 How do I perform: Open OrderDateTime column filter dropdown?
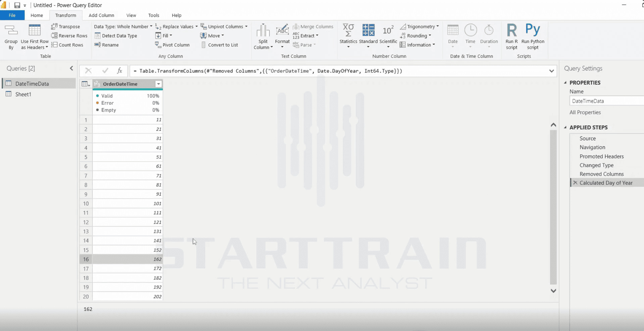point(158,84)
